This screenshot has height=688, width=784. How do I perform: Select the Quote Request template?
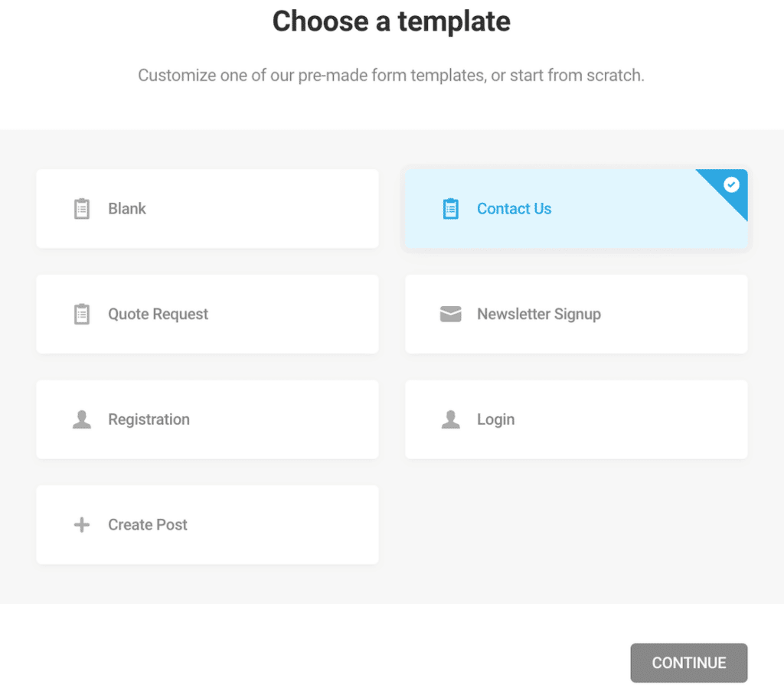point(207,314)
